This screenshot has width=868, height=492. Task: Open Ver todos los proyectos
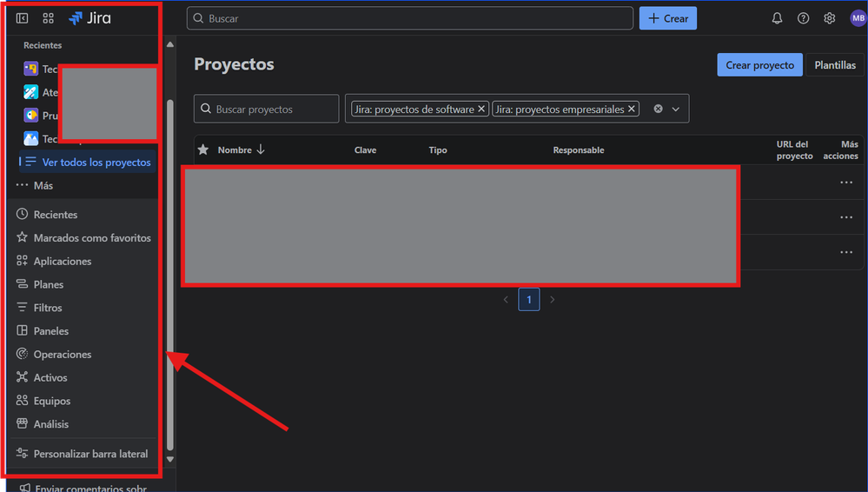[x=88, y=162]
